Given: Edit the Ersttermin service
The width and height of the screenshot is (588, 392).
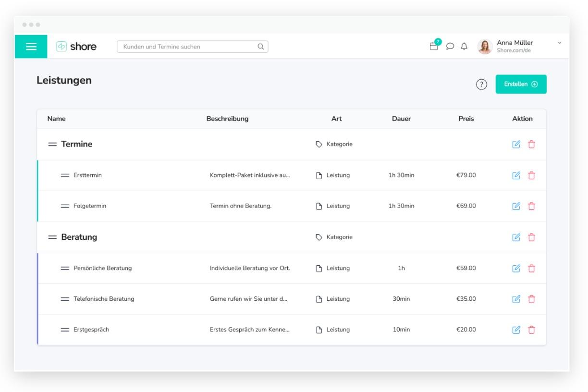Looking at the screenshot, I should (x=516, y=175).
